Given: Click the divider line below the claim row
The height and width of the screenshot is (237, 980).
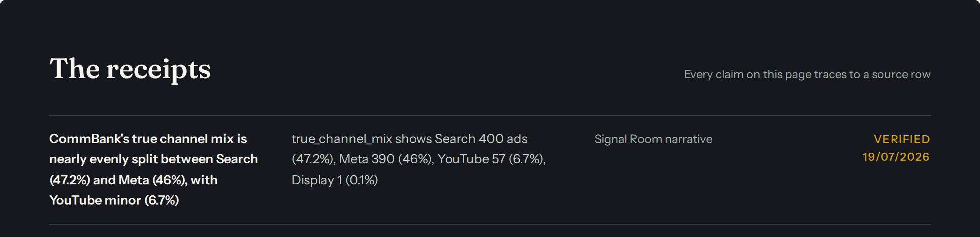Looking at the screenshot, I should (490, 224).
